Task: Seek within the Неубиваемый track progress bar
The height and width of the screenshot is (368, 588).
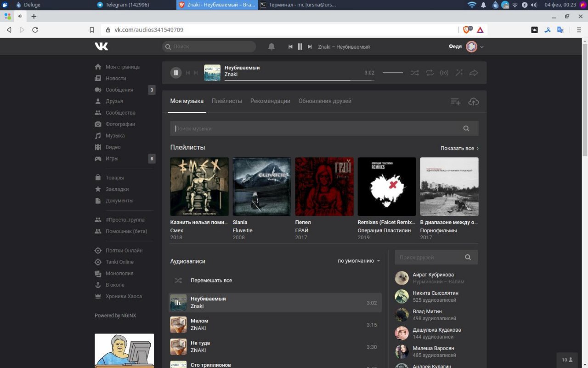Action: (299, 80)
